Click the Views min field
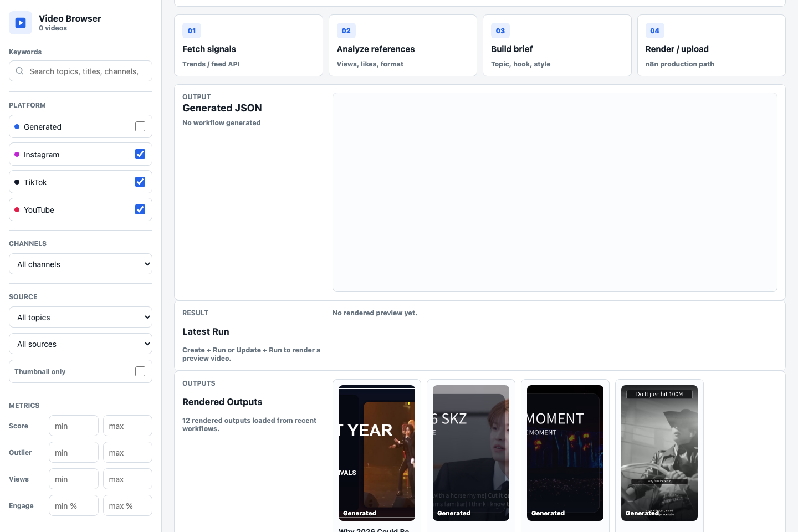Image resolution: width=798 pixels, height=532 pixels. [74, 479]
